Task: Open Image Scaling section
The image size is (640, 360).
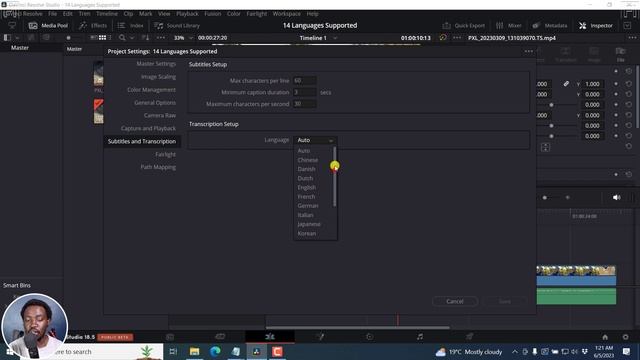Action: point(158,77)
